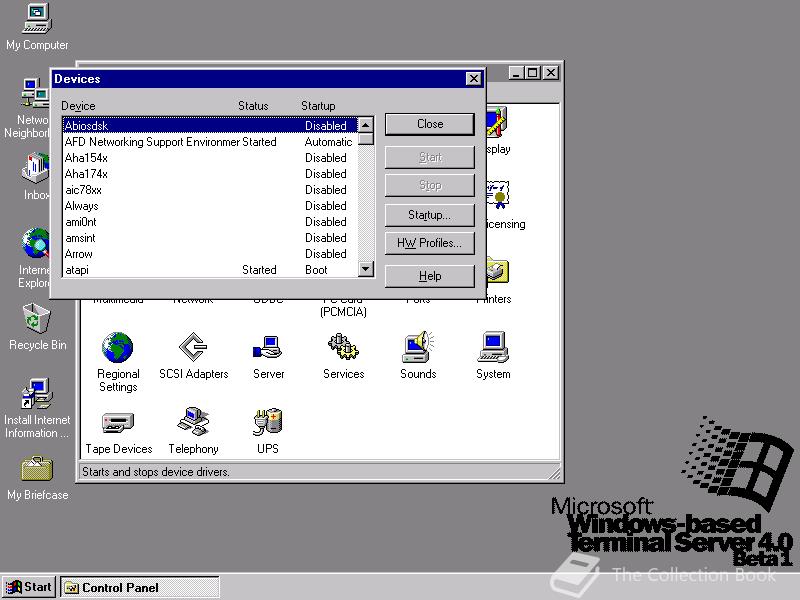800x600 pixels.
Task: Open HW Profiles... dialog
Action: click(x=430, y=243)
